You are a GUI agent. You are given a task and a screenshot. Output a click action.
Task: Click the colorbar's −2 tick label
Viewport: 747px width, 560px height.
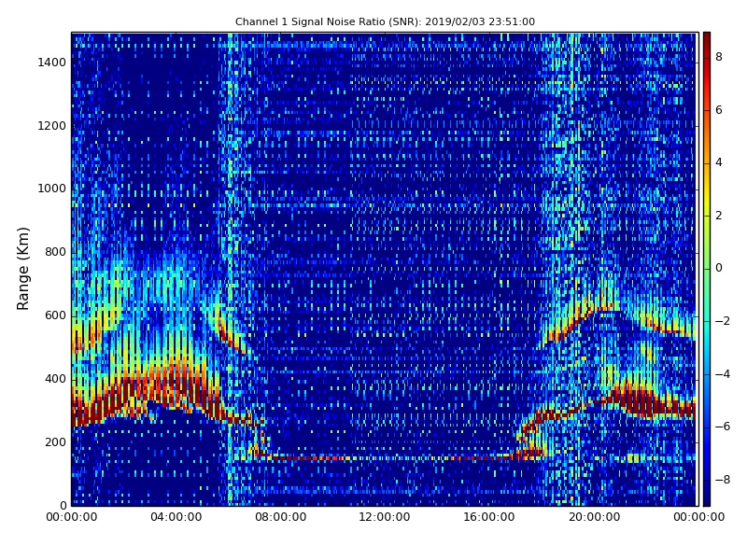[x=723, y=321]
